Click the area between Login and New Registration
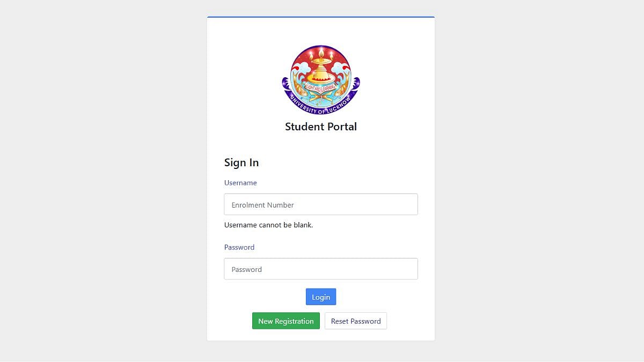Image resolution: width=644 pixels, height=362 pixels. (321, 308)
